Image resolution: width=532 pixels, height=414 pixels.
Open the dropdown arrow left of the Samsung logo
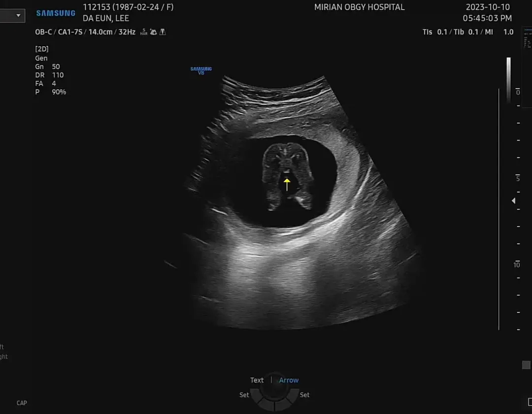tap(18, 15)
